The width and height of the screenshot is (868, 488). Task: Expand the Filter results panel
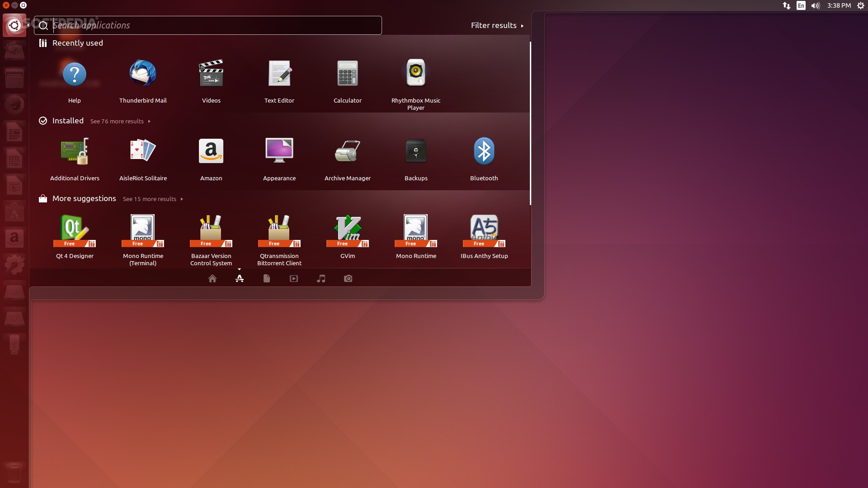(x=496, y=26)
